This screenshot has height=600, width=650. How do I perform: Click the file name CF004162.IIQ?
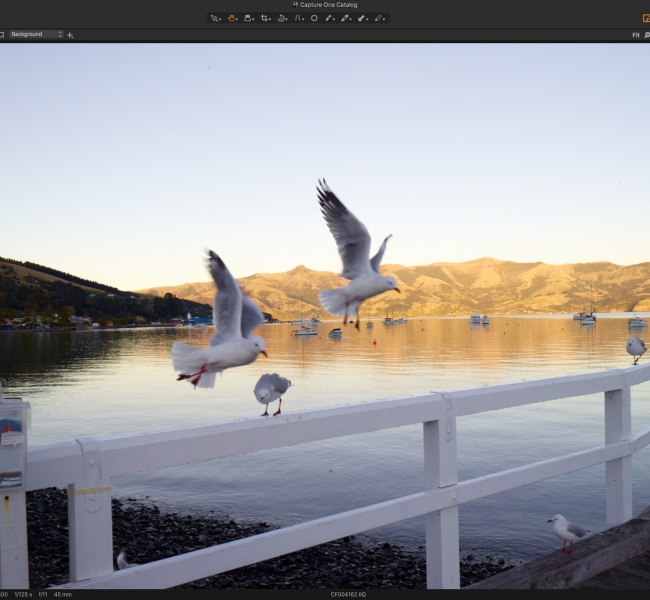click(x=348, y=595)
